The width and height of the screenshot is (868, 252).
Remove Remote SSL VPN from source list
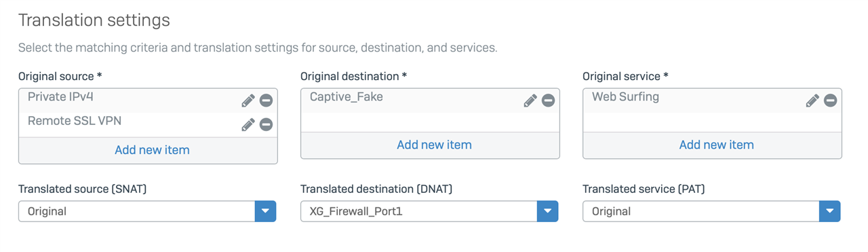click(267, 125)
